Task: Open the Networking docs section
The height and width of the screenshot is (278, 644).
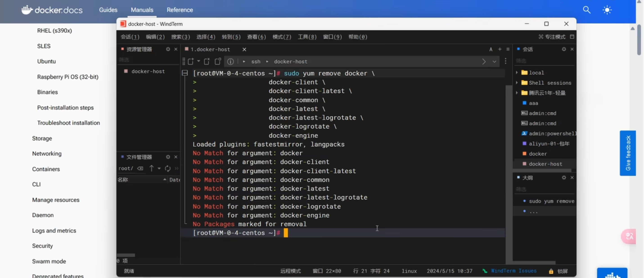Action: click(x=47, y=154)
